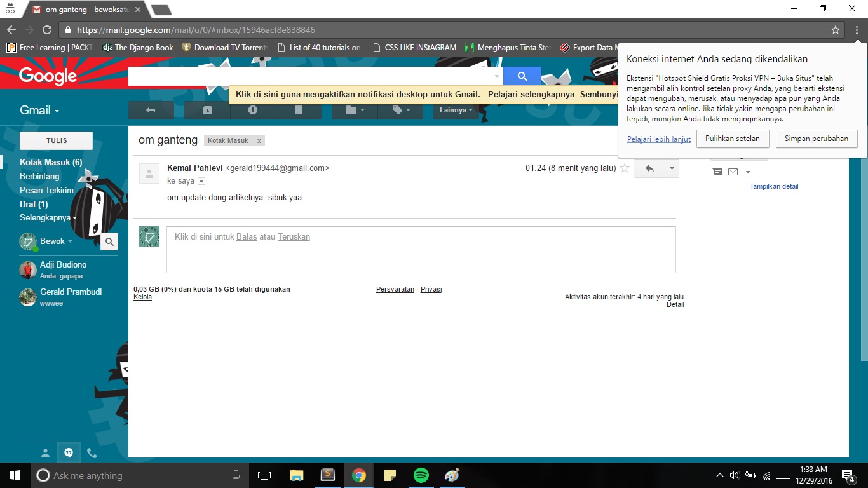Click the hangout chat icon in contact panel
This screenshot has height=488, width=868.
(x=718, y=172)
